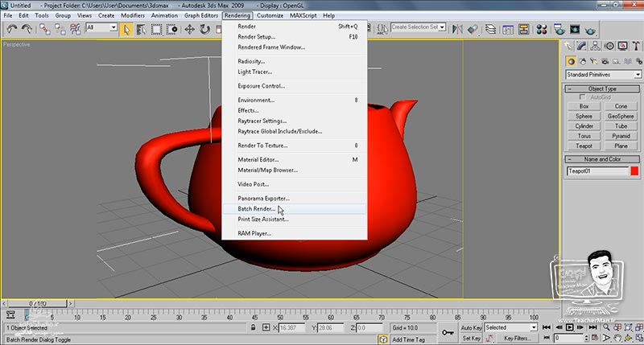Toggle the Selection Lock padlock icon

point(253,327)
